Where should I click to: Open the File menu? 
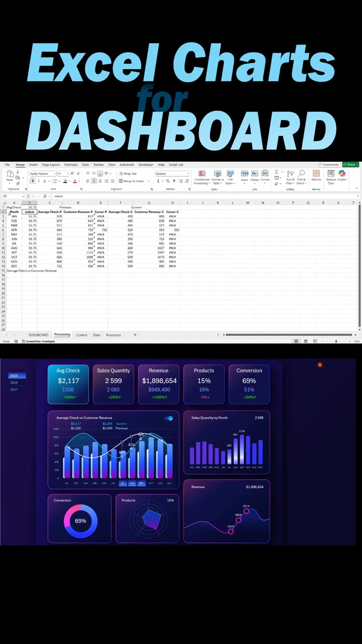click(x=7, y=165)
